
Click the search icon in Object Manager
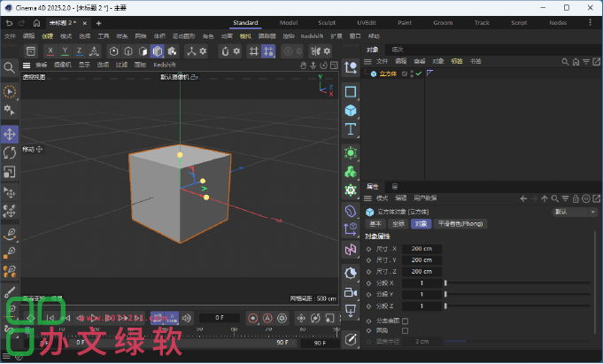[565, 62]
